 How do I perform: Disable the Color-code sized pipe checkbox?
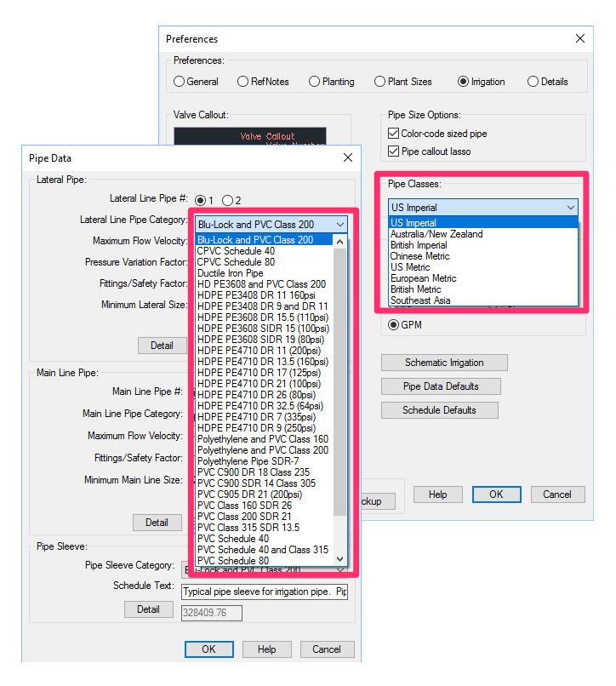(x=393, y=134)
